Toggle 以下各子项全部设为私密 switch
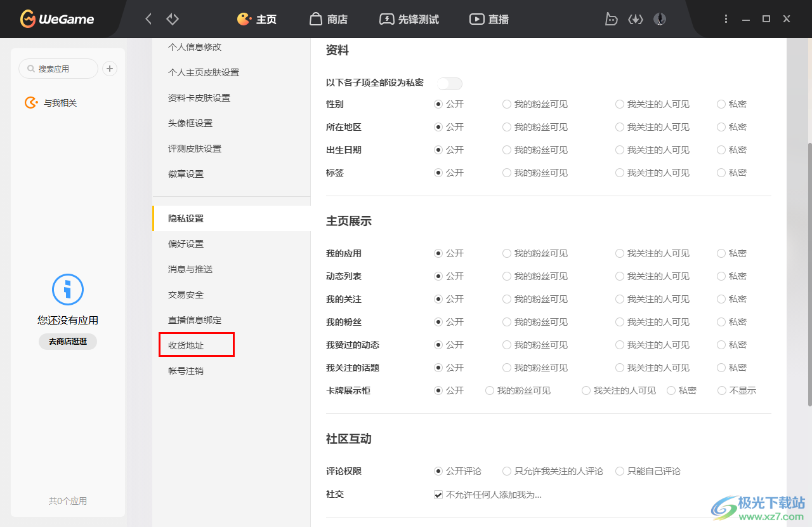This screenshot has height=527, width=812. (x=449, y=83)
